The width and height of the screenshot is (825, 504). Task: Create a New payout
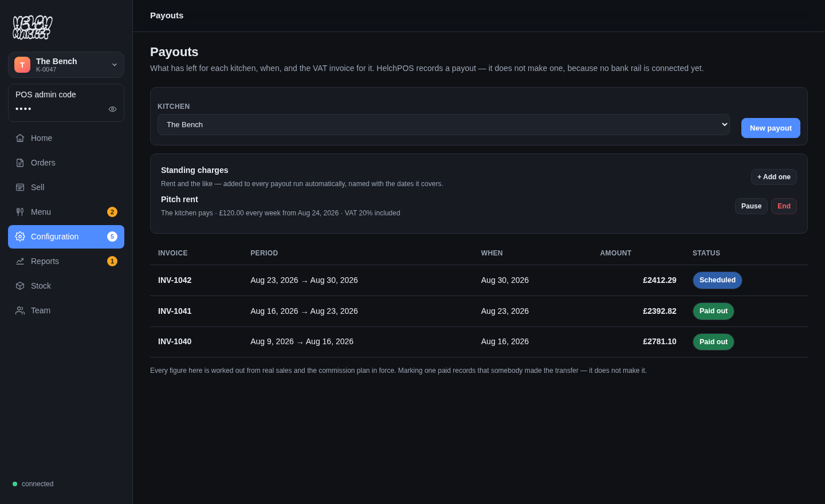[771, 128]
